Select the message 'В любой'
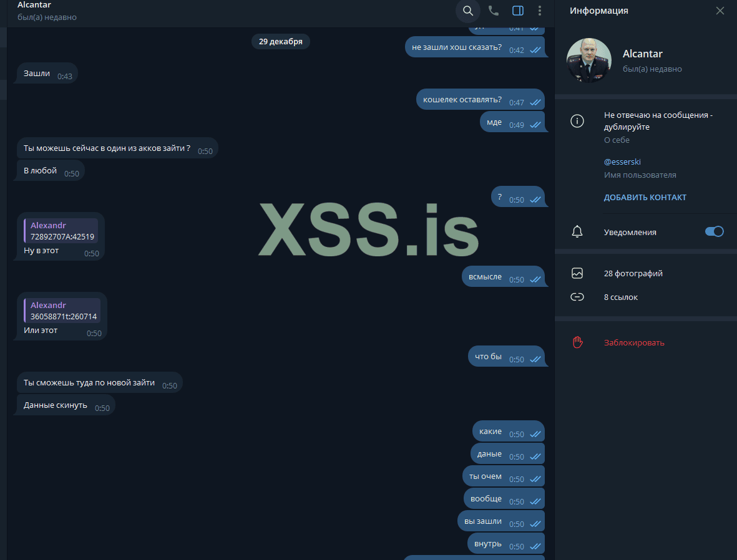The width and height of the screenshot is (737, 560). pyautogui.click(x=51, y=171)
